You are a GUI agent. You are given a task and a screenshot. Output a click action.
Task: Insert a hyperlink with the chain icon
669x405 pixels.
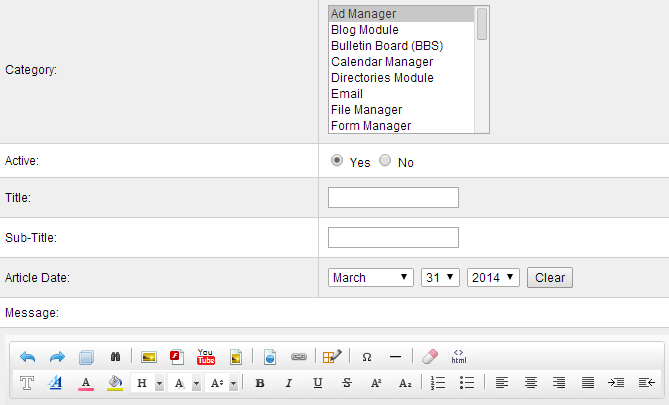299,357
